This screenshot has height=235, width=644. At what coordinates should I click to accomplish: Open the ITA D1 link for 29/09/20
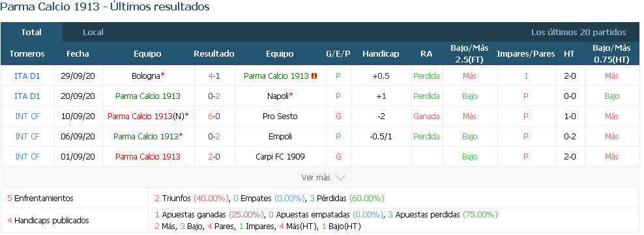tap(27, 76)
